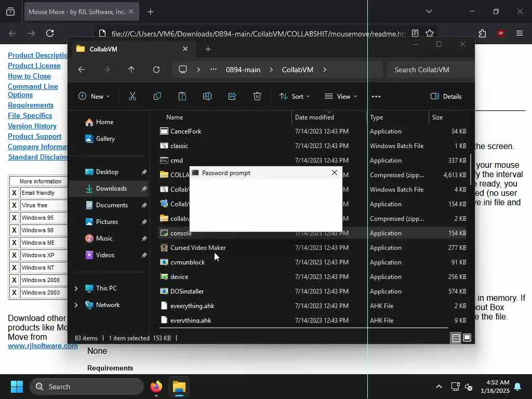List all Firefox tabs dropdown arrow

[429, 11]
